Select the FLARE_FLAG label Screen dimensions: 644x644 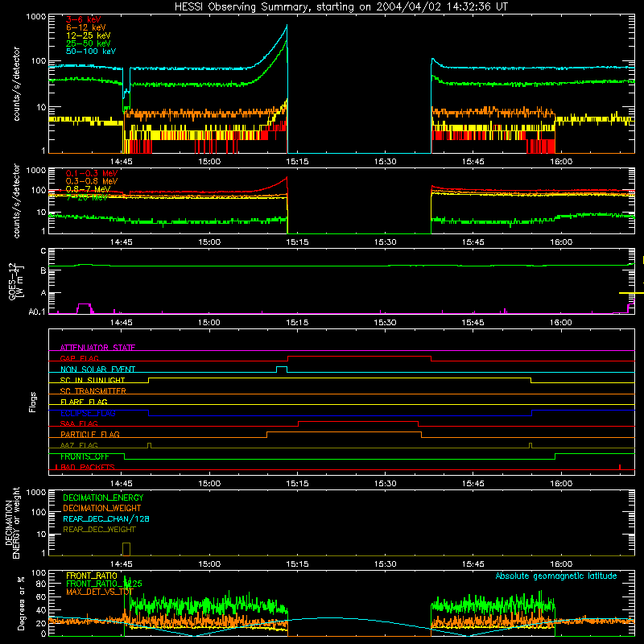click(84, 402)
